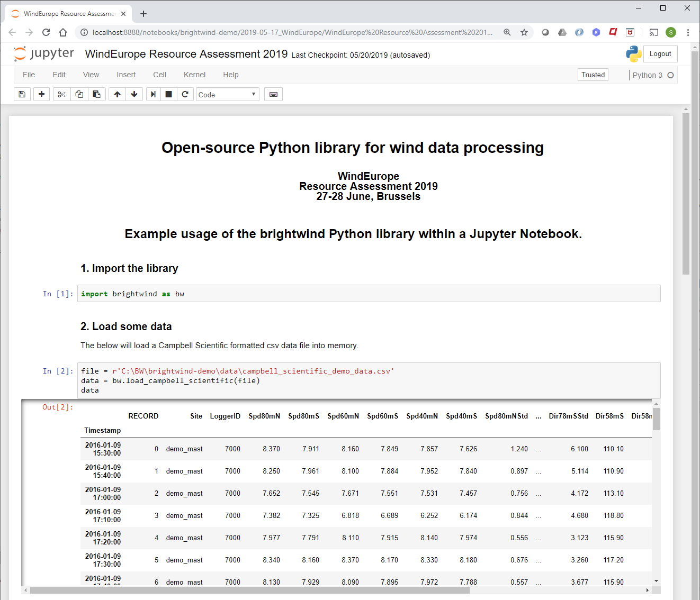Paste cells below icon
The height and width of the screenshot is (600, 700).
click(x=96, y=94)
